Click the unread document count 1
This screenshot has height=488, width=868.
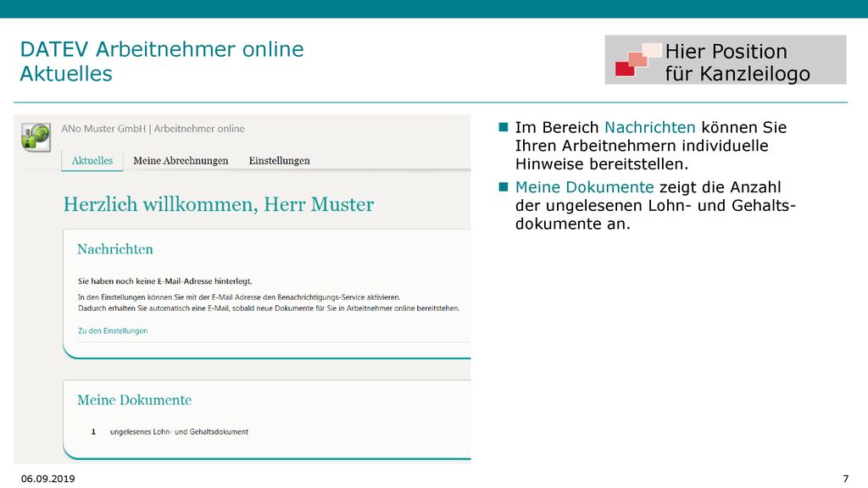(x=93, y=431)
